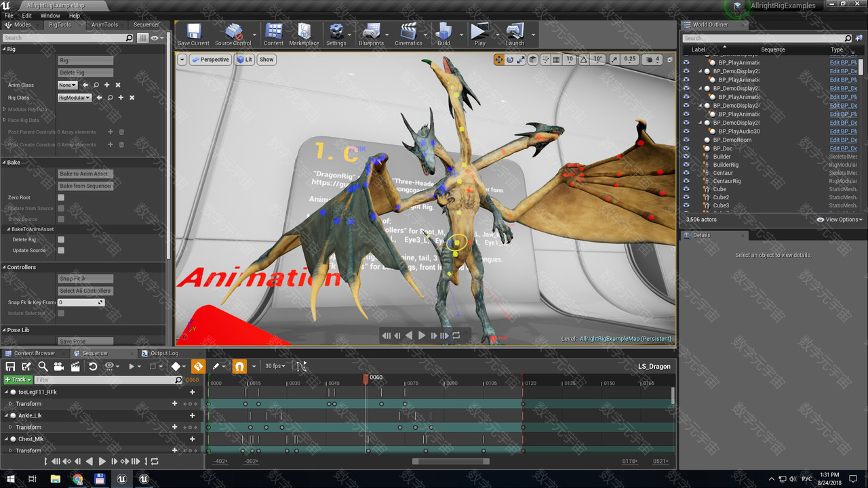Viewport: 868px width, 488px height.
Task: Open the green Track add dropdown
Action: (18, 380)
